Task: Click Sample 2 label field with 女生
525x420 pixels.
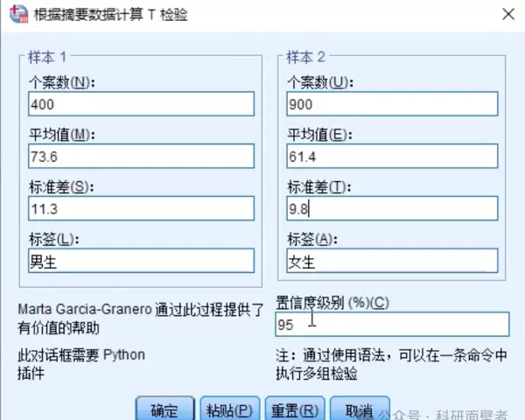Action: (391, 261)
